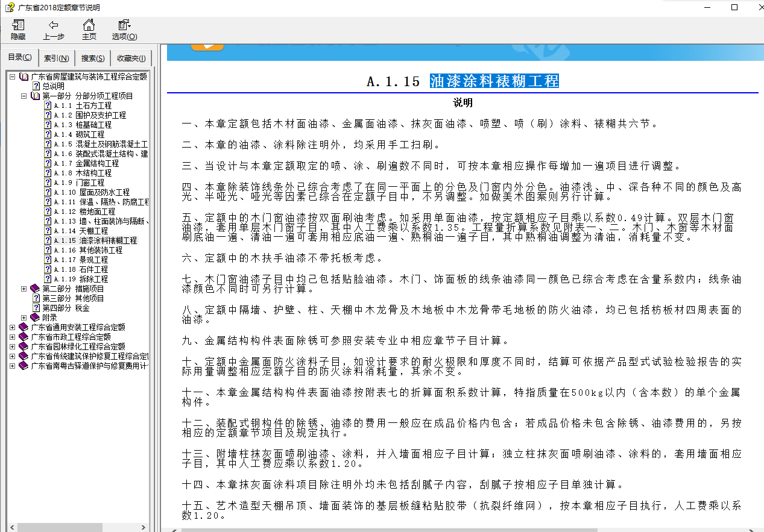Image resolution: width=764 pixels, height=532 pixels.
Task: Expand the 附录 node
Action: click(x=24, y=318)
